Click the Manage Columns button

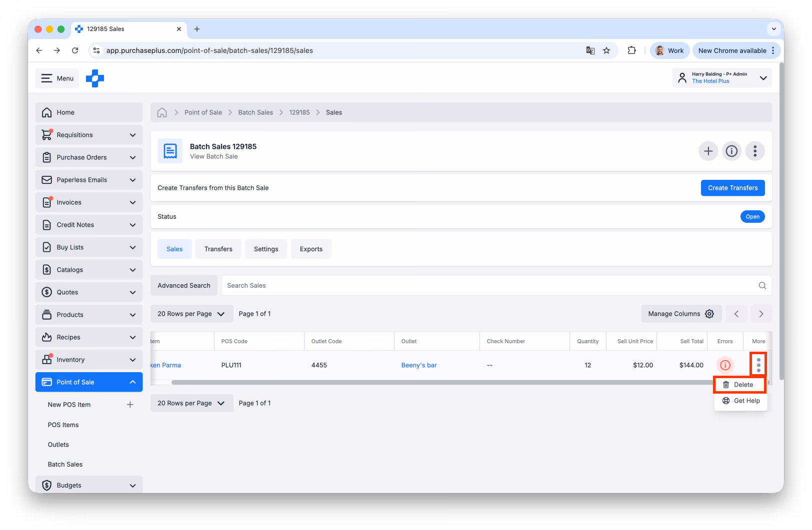pyautogui.click(x=681, y=314)
